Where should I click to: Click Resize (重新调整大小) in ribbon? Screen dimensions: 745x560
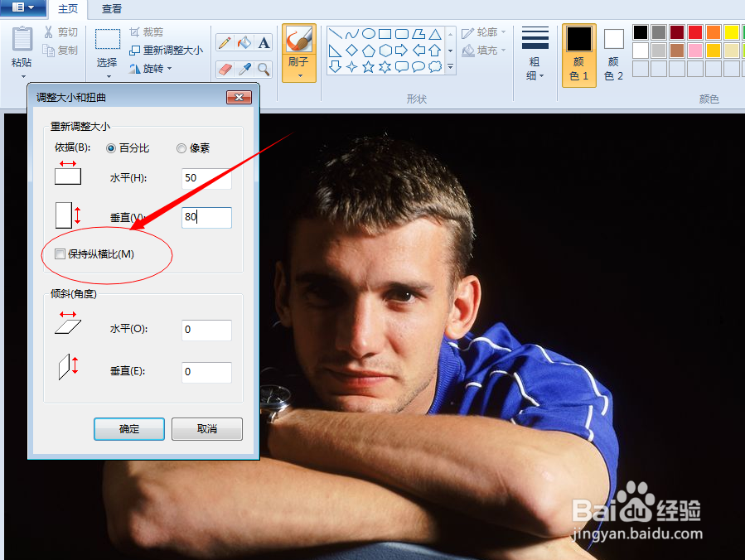click(x=167, y=51)
